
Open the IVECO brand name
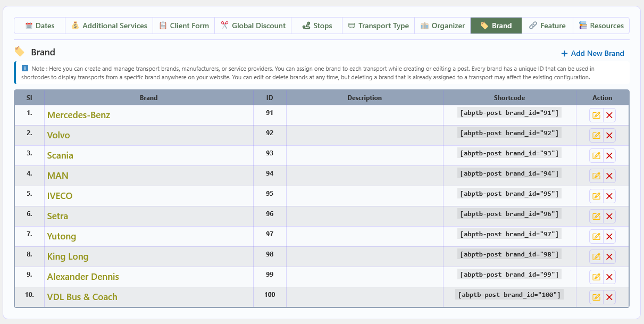[60, 196]
